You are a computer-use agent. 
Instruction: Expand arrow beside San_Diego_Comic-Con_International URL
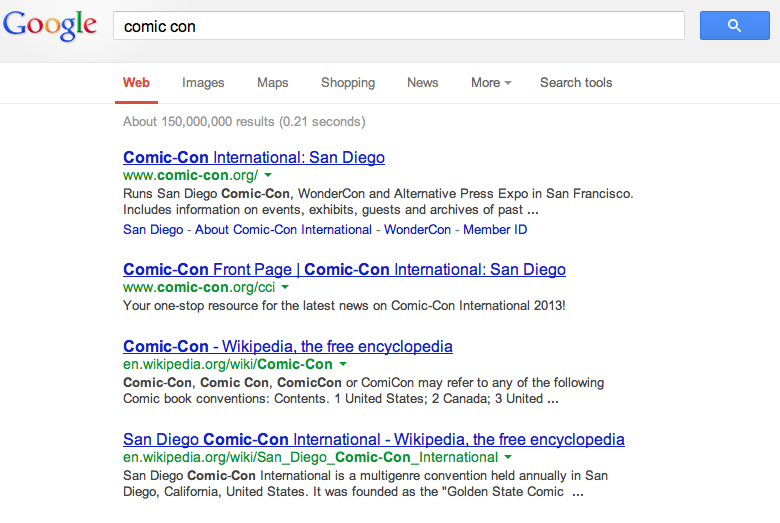(508, 457)
